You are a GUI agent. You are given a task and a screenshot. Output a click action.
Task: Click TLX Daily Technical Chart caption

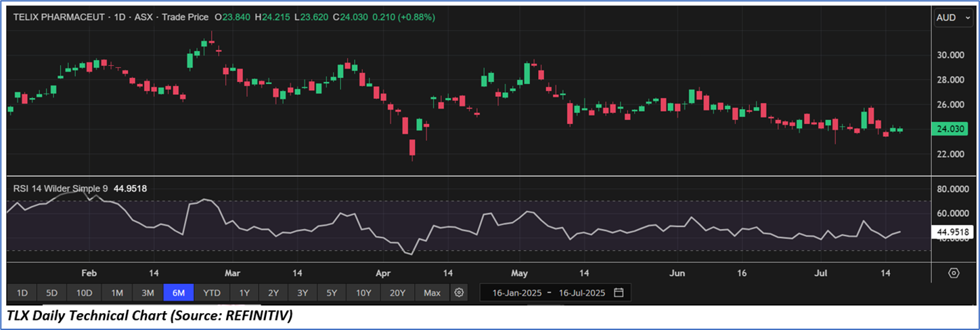150,316
